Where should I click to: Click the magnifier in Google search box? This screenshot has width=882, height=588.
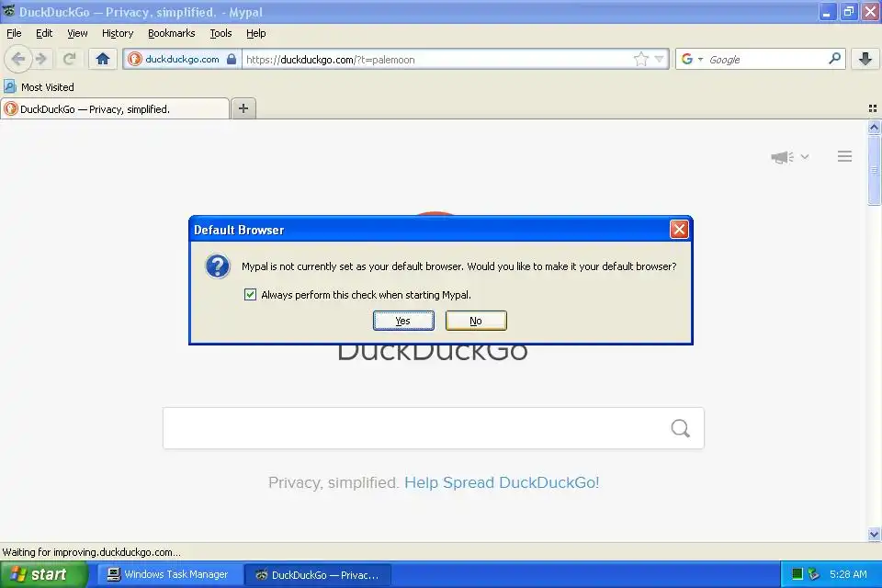click(x=835, y=59)
